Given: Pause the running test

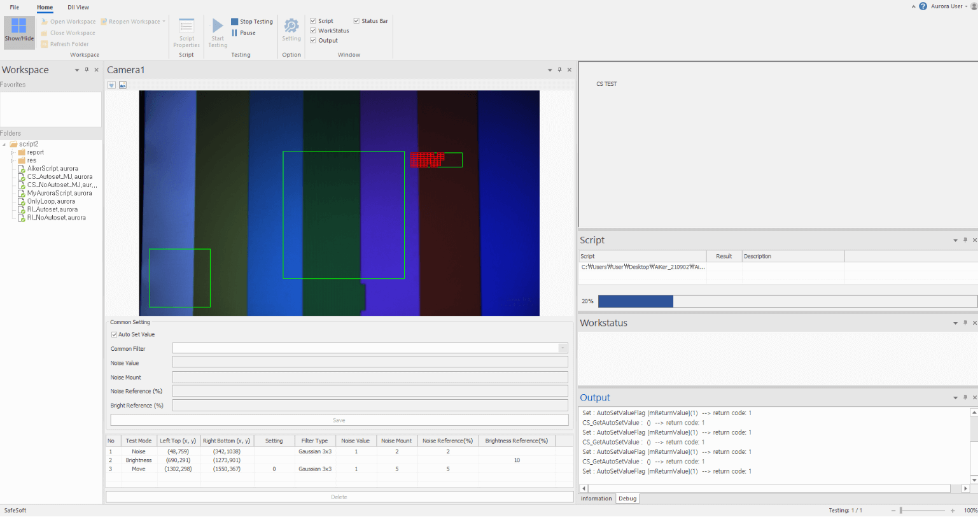Looking at the screenshot, I should [244, 33].
